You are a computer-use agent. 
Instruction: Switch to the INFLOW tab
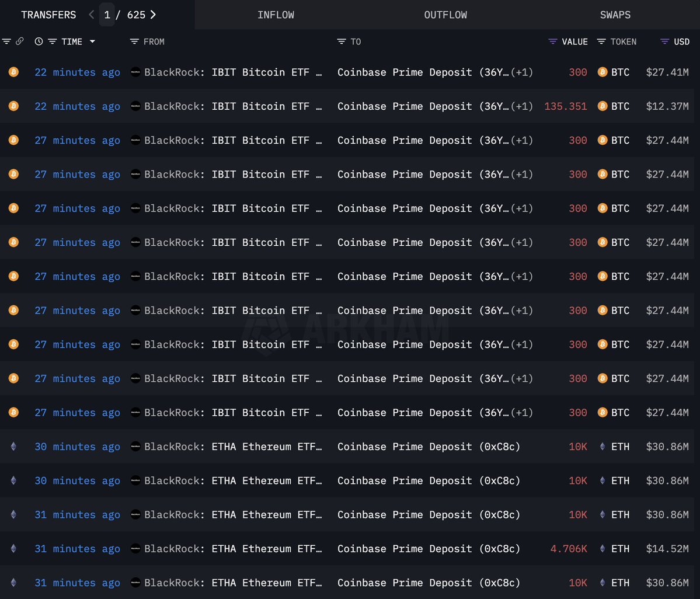276,15
